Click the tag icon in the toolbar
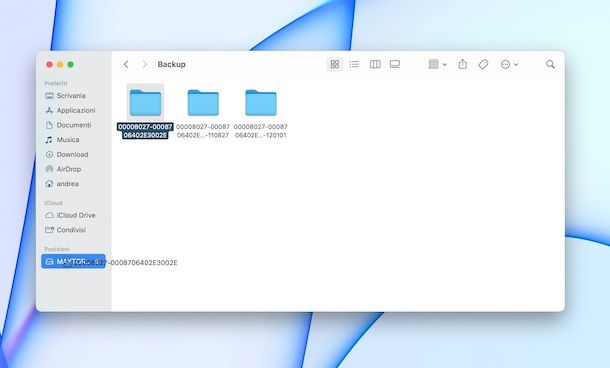Viewport: 610px width, 368px height. 483,64
